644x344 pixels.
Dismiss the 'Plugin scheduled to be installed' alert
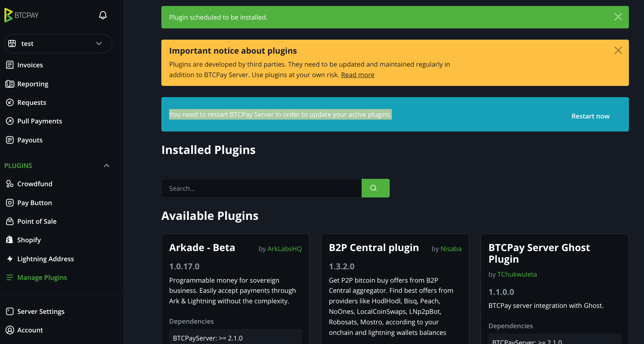click(618, 17)
